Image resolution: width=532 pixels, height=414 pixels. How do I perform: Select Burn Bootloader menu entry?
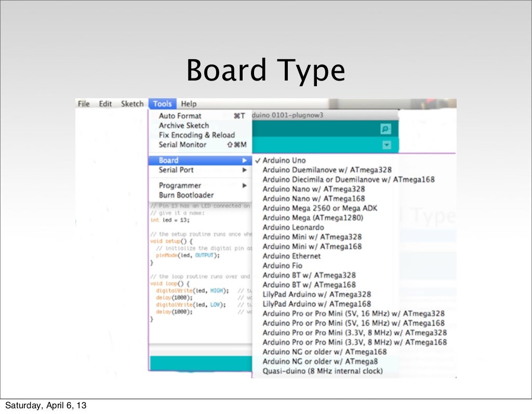200,195
